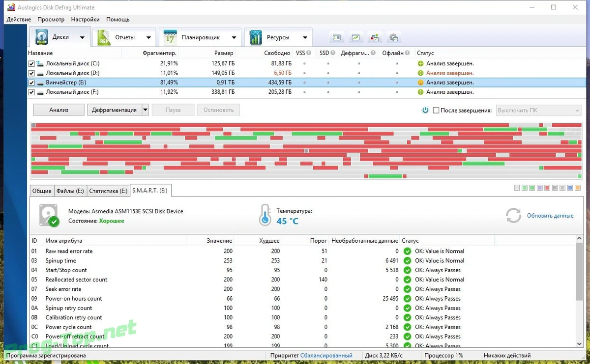The width and height of the screenshot is (590, 364).
Task: Click the OK check icon for Reallocated sector count
Action: (407, 280)
